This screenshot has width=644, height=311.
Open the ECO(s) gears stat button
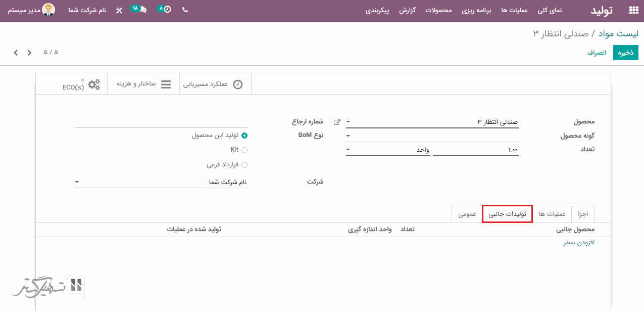point(81,84)
